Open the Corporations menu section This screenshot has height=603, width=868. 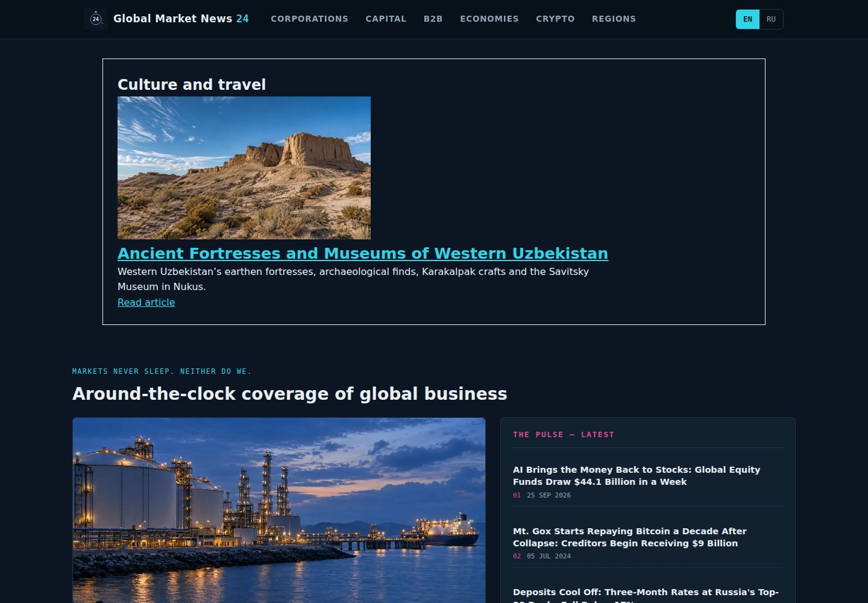[x=309, y=19]
